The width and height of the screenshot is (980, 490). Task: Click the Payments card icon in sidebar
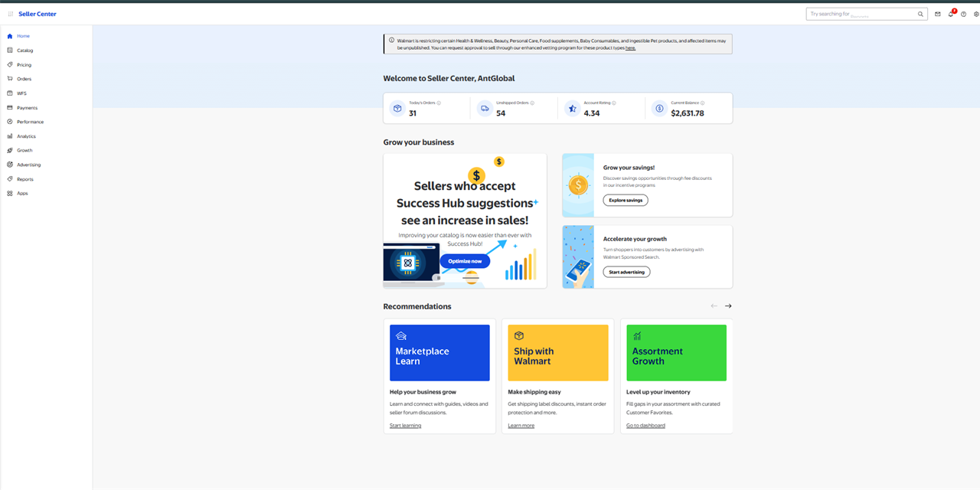[x=10, y=107]
